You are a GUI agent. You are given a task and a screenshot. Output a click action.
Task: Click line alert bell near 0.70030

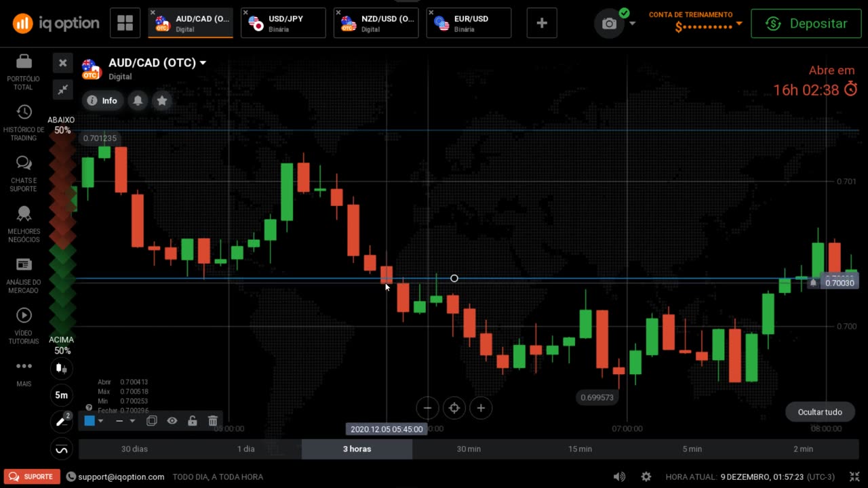[813, 283]
